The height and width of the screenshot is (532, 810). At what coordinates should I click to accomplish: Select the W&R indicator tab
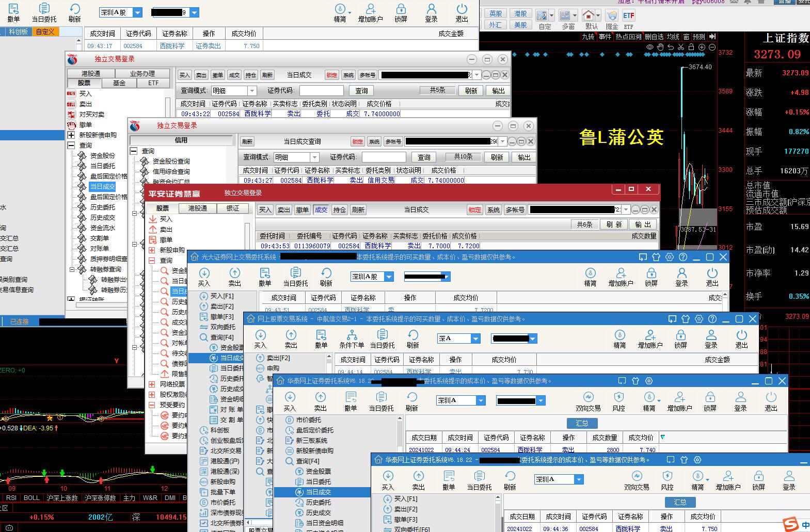pyautogui.click(x=150, y=498)
